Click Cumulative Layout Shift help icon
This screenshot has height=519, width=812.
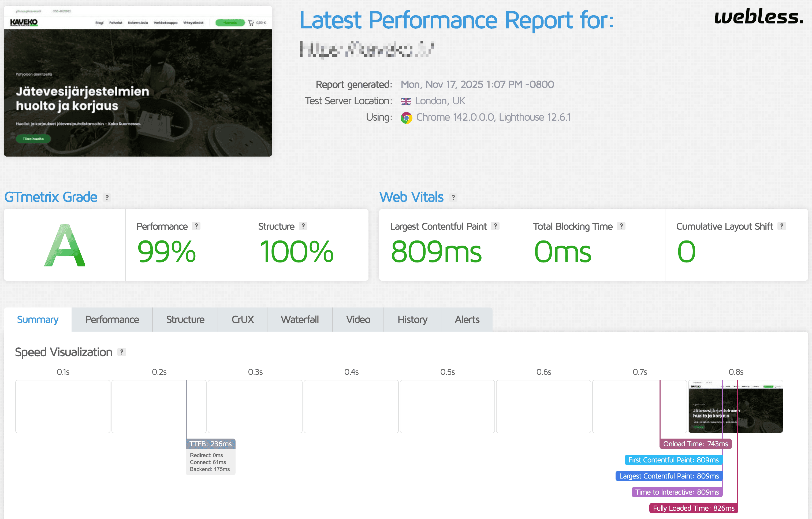coord(782,226)
